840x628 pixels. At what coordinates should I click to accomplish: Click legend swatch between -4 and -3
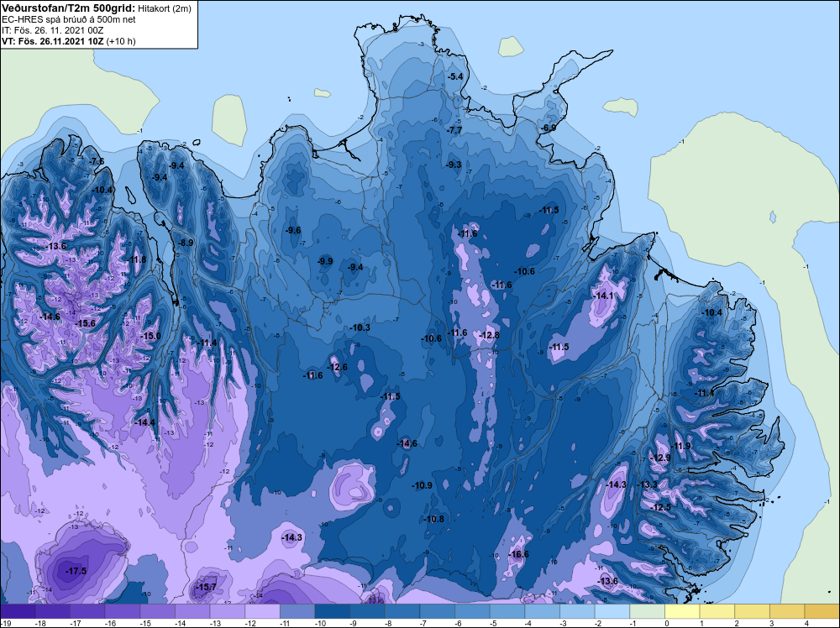[x=542, y=611]
